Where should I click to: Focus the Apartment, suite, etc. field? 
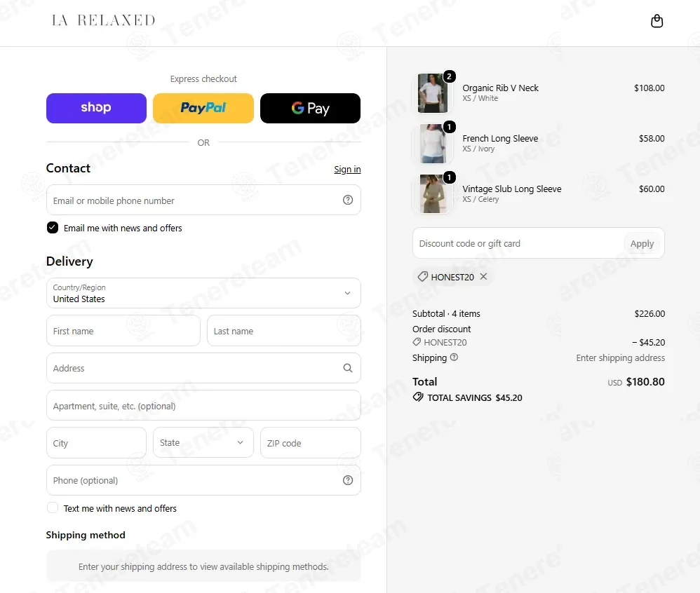click(203, 405)
